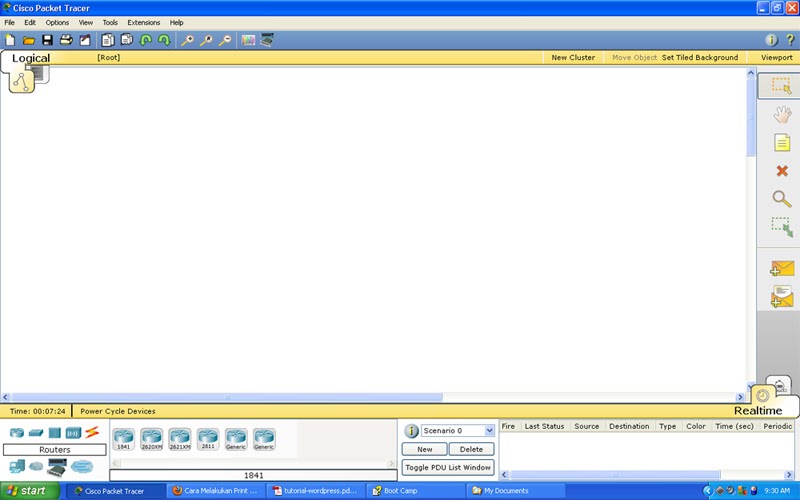Redo the action with the green arrow

click(164, 40)
